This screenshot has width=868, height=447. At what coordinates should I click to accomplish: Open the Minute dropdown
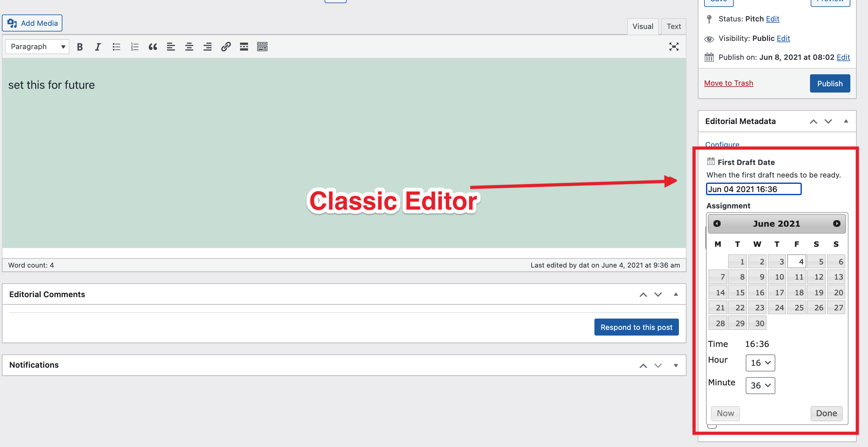(760, 385)
